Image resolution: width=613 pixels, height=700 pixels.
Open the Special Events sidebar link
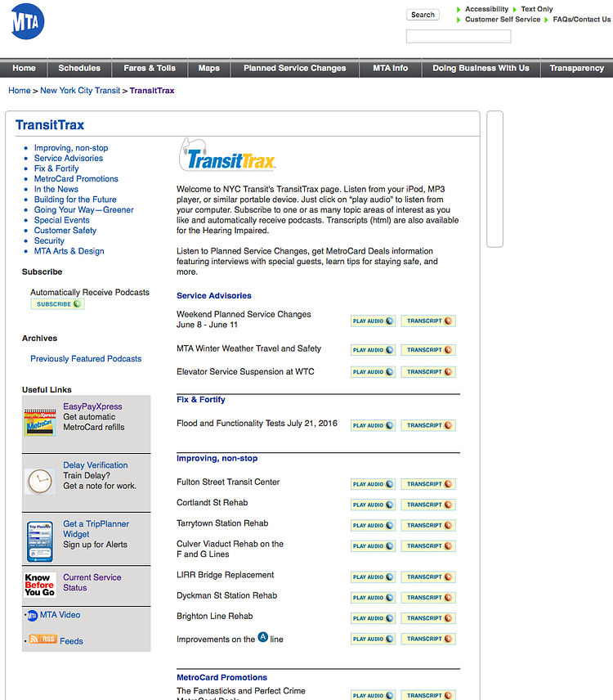[61, 220]
